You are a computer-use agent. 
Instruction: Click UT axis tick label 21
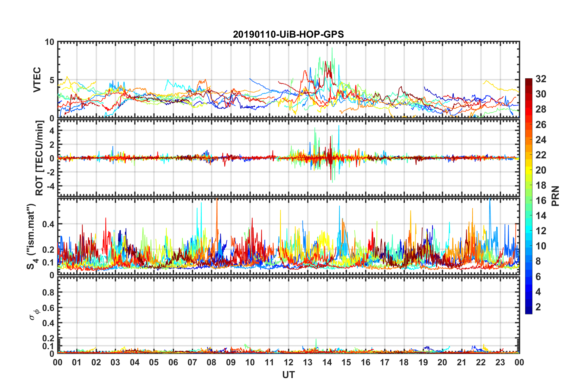tap(461, 362)
